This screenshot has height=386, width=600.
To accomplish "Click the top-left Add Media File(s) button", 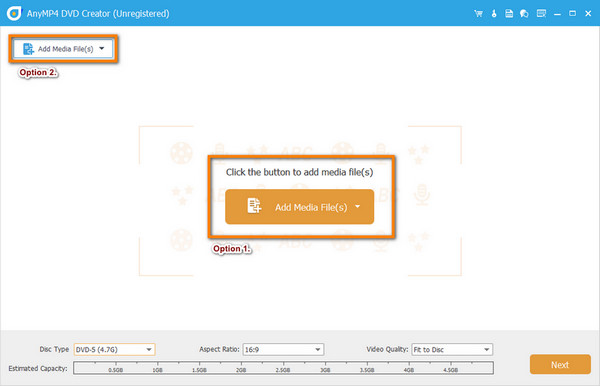I will (63, 49).
